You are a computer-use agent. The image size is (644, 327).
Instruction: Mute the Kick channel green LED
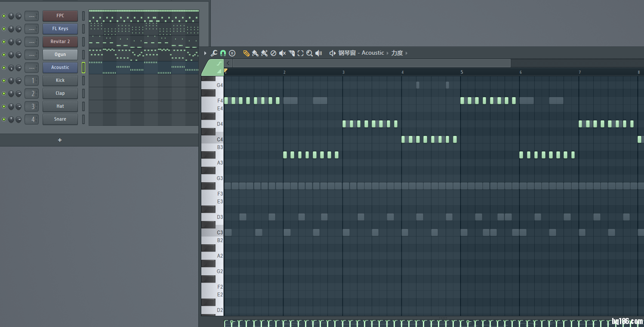click(4, 81)
